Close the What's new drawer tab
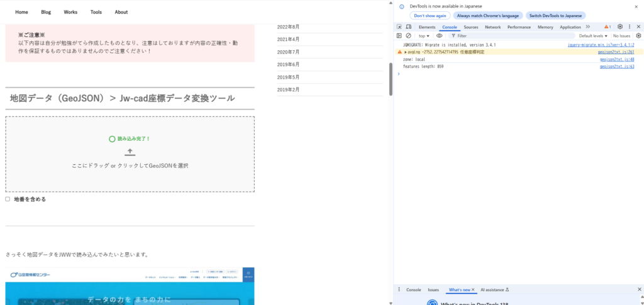This screenshot has width=644, height=305. [x=473, y=289]
